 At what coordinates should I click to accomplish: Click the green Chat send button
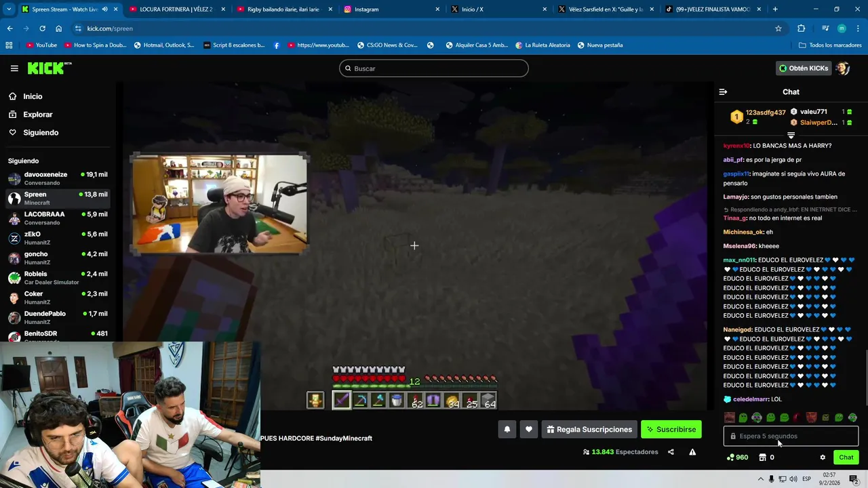[x=846, y=457]
